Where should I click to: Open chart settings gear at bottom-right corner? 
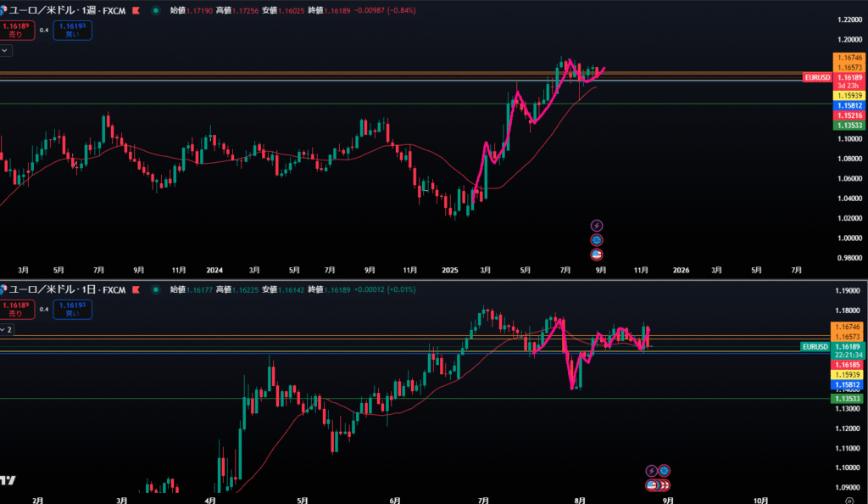coord(849,501)
